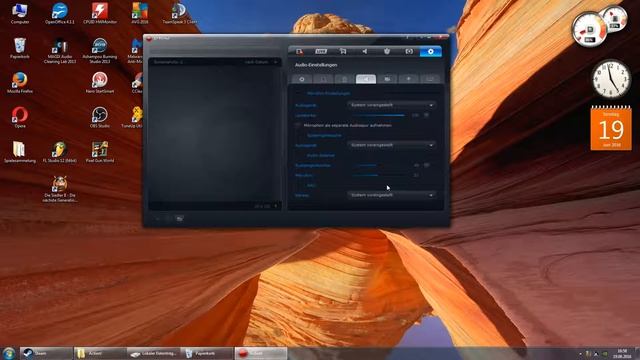Switch to Papierkorb taskbar window

pyautogui.click(x=207, y=353)
